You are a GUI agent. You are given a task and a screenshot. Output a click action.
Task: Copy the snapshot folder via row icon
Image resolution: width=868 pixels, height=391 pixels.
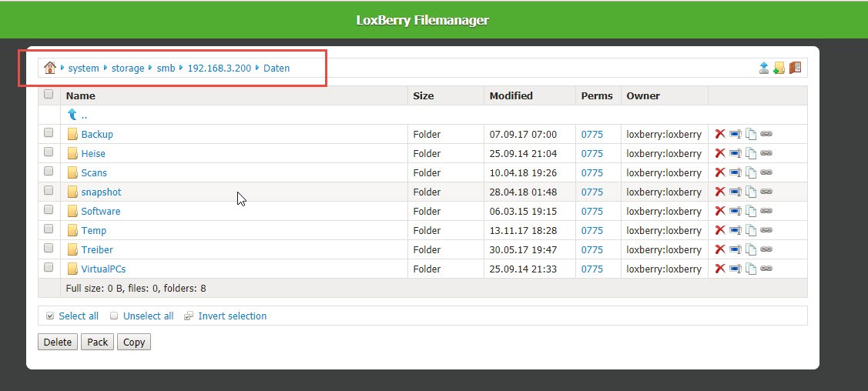751,192
